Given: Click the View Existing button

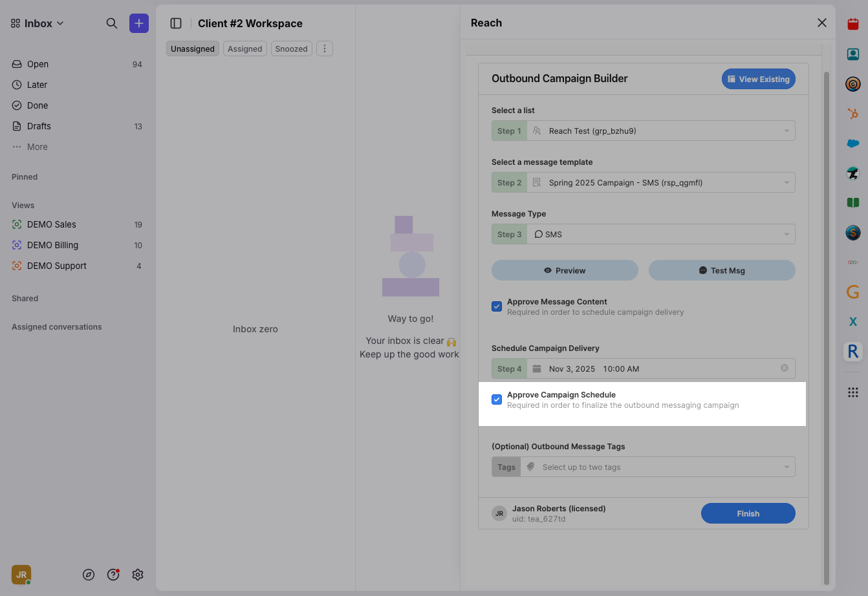Looking at the screenshot, I should coord(758,79).
